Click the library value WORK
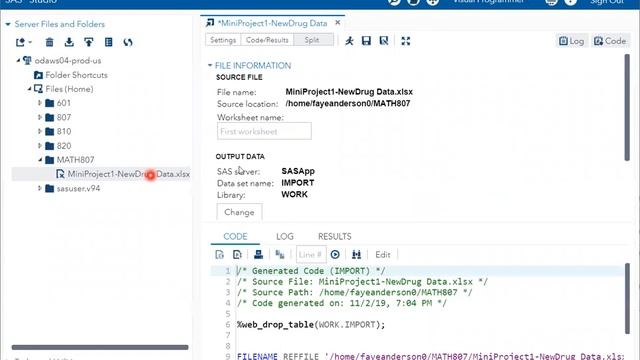This screenshot has height=360, width=640. click(x=294, y=194)
